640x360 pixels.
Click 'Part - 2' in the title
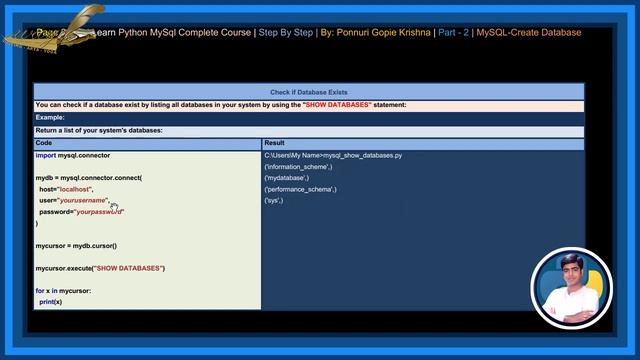pyautogui.click(x=453, y=33)
